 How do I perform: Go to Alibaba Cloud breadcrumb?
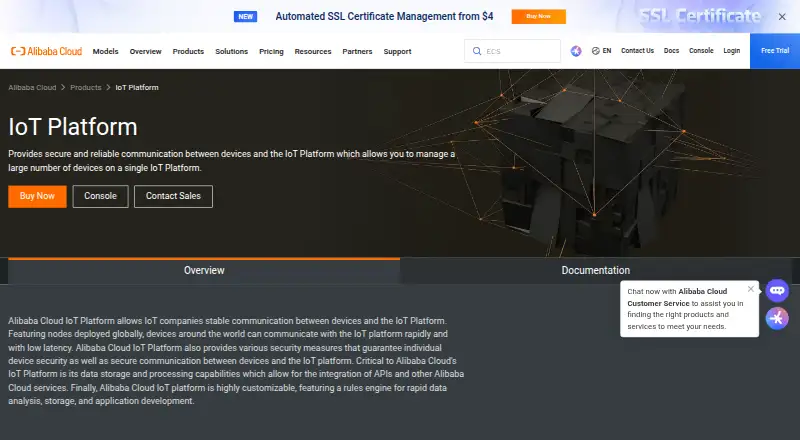[x=32, y=87]
